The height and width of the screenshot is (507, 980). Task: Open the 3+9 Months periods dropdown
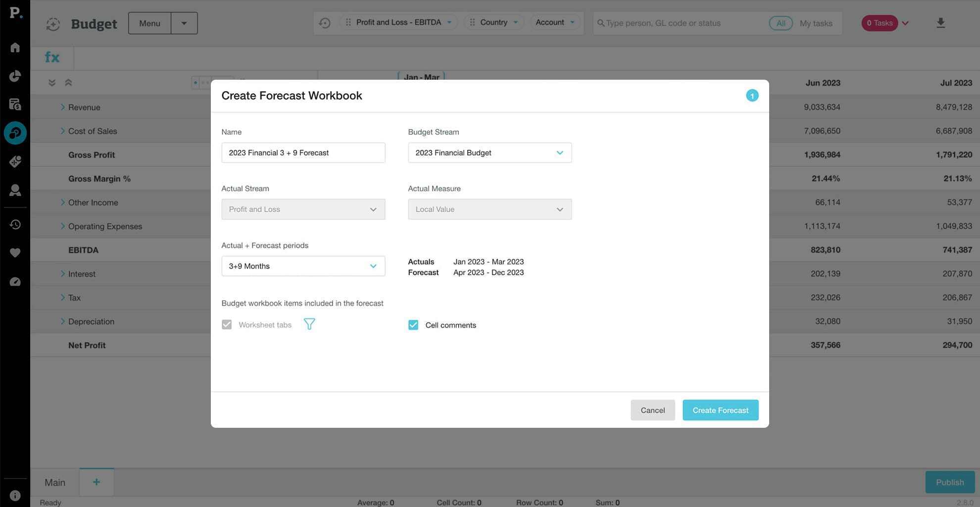pos(303,266)
